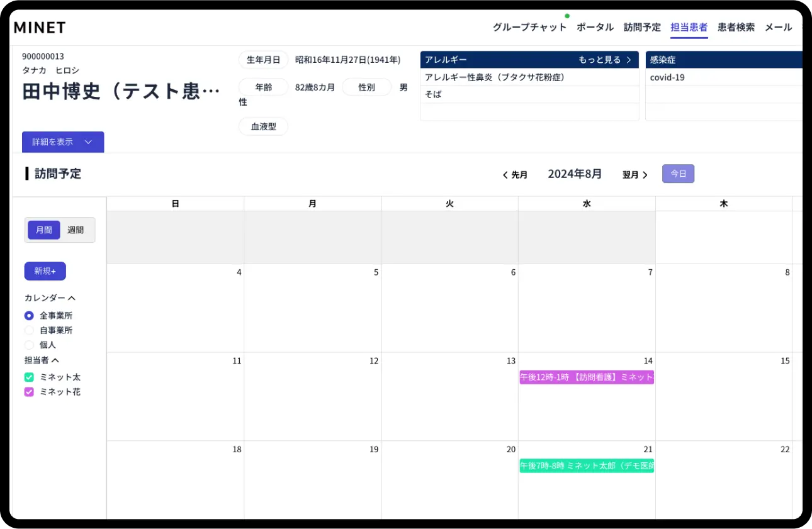Select the 個人 radio option
The width and height of the screenshot is (812, 529).
coord(29,345)
